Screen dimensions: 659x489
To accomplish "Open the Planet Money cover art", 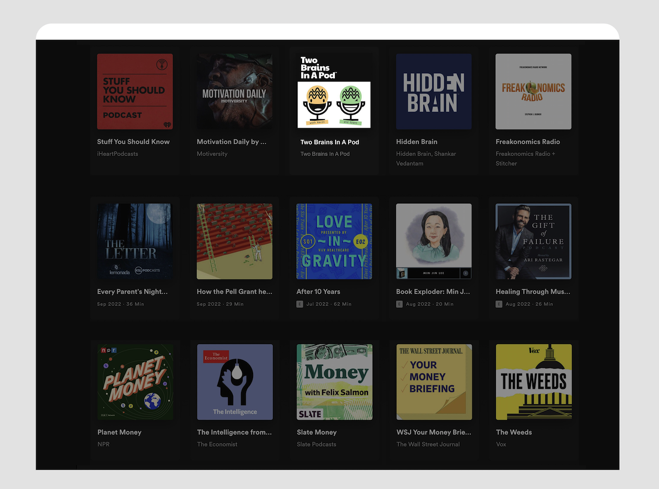I will (134, 382).
